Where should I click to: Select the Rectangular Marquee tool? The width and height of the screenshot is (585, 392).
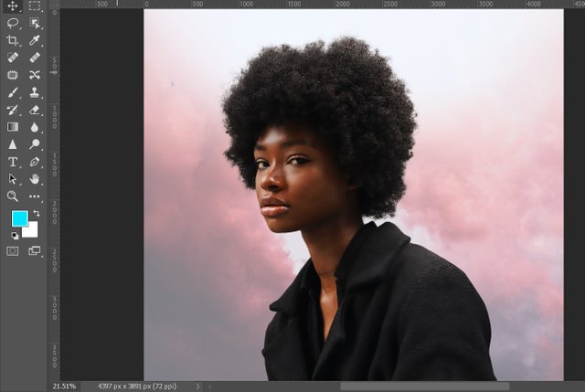pos(35,5)
